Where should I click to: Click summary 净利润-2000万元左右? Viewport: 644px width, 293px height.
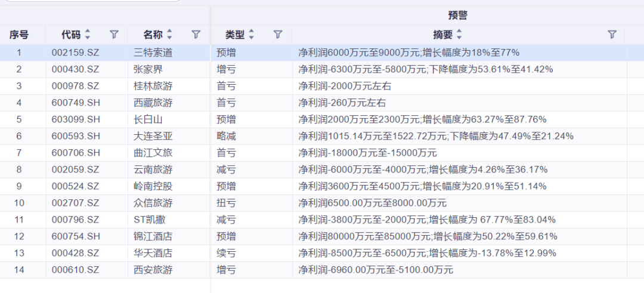tap(345, 87)
